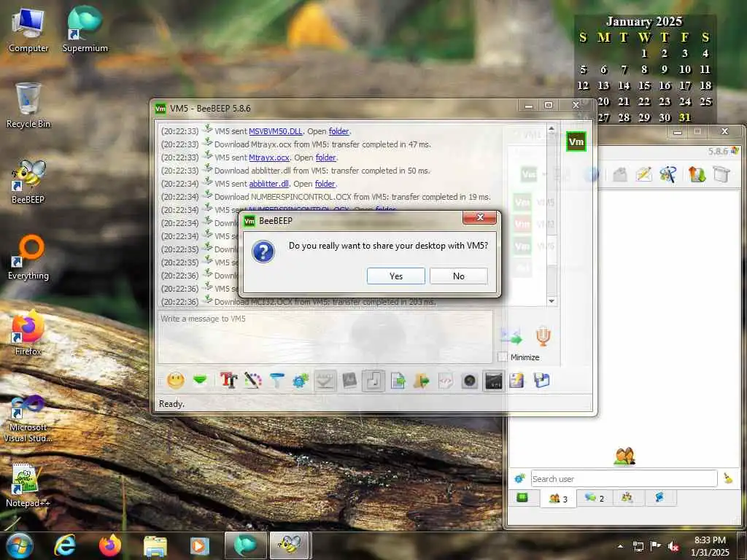Screen dimensions: 747x560
Task: Click the Everything desktop shortcut
Action: pos(28,257)
